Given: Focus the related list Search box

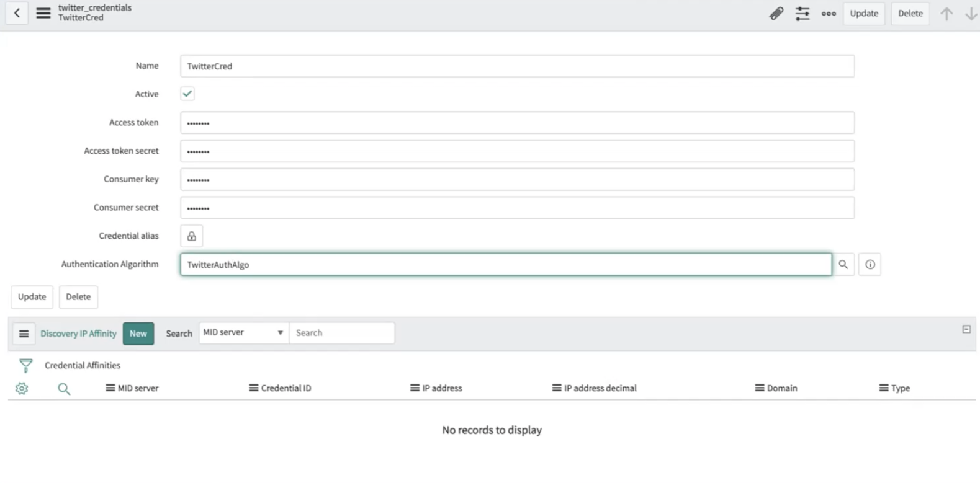Looking at the screenshot, I should [x=342, y=333].
